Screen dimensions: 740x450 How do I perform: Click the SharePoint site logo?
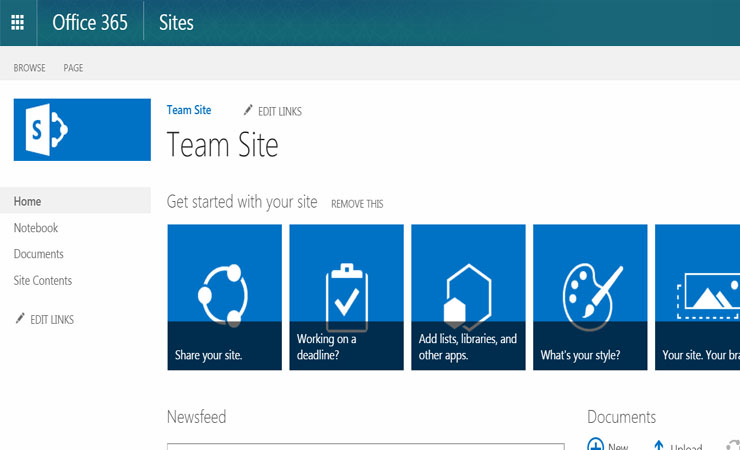(x=82, y=129)
